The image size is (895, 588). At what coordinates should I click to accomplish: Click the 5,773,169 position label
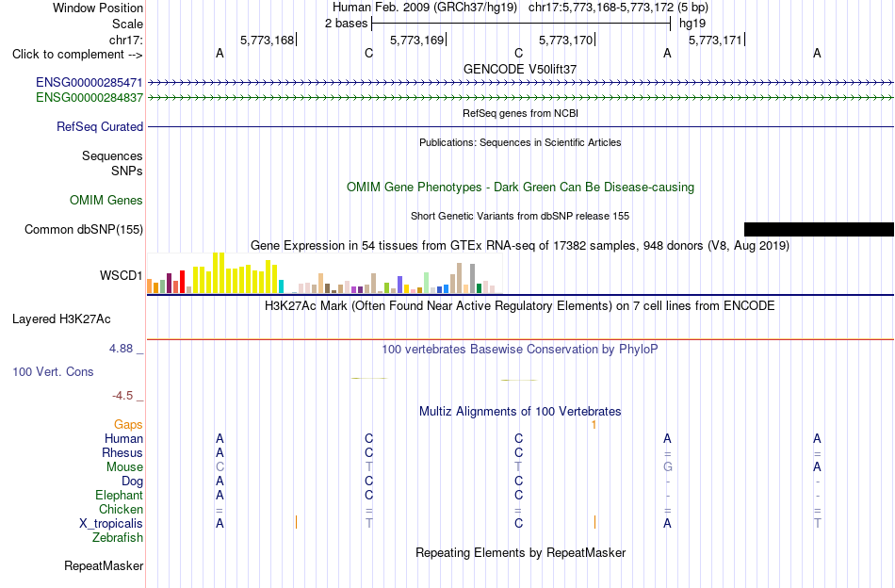[416, 40]
